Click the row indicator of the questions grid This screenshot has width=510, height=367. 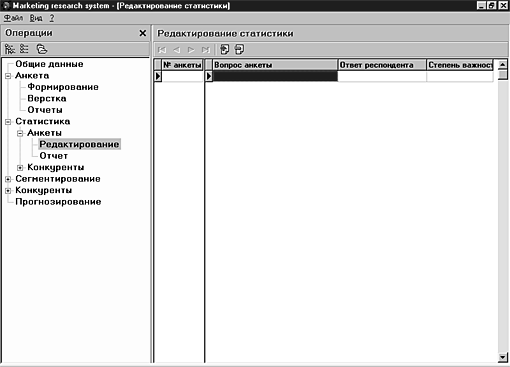point(209,76)
